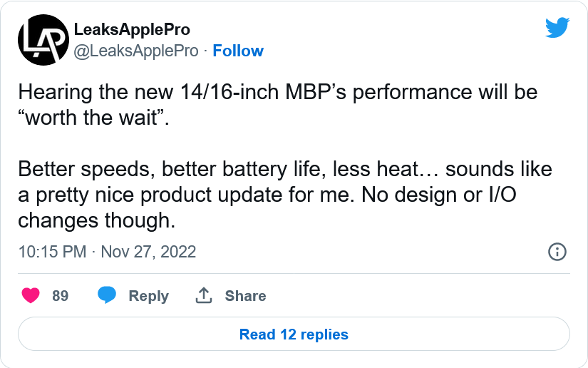Click the Share text label
The width and height of the screenshot is (588, 368).
click(x=245, y=295)
